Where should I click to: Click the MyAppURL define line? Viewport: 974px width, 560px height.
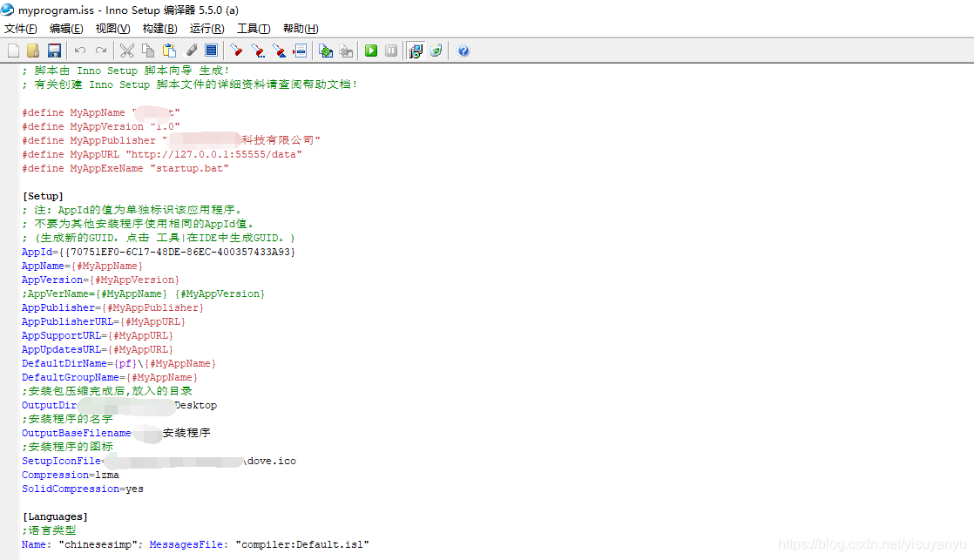[161, 155]
